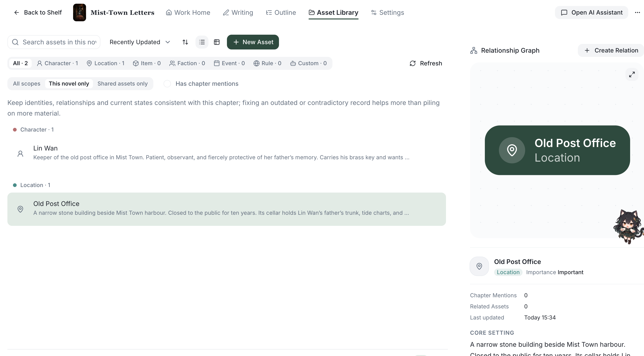Click the Back to Shelf arrow
The height and width of the screenshot is (356, 644).
pos(16,12)
